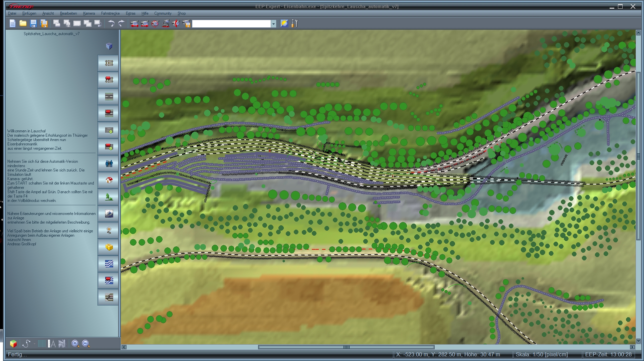This screenshot has height=361, width=644.
Task: Select the terrain texture mountain icon
Action: tap(108, 214)
